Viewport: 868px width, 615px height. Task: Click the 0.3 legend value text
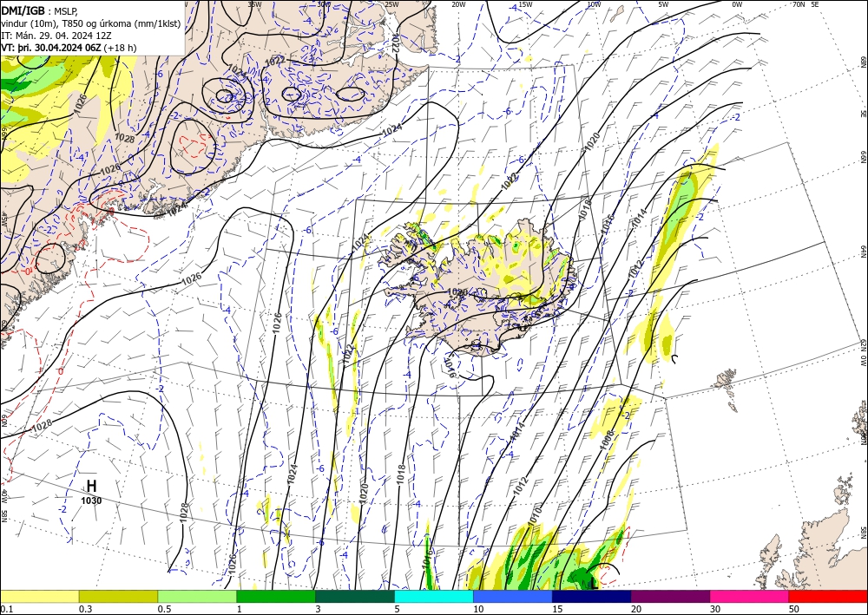coord(85,609)
